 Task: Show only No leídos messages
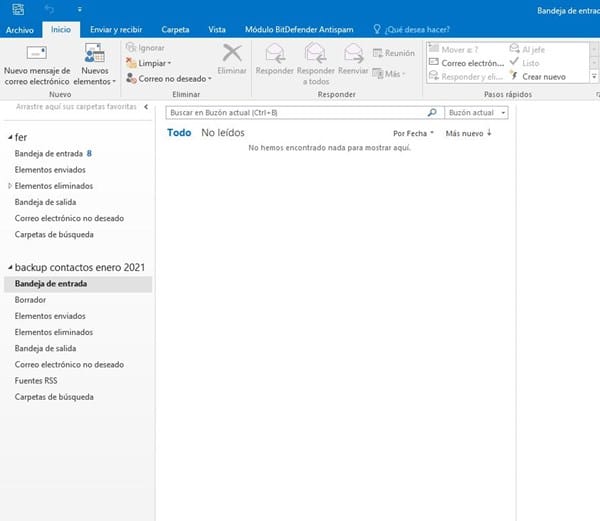(224, 133)
